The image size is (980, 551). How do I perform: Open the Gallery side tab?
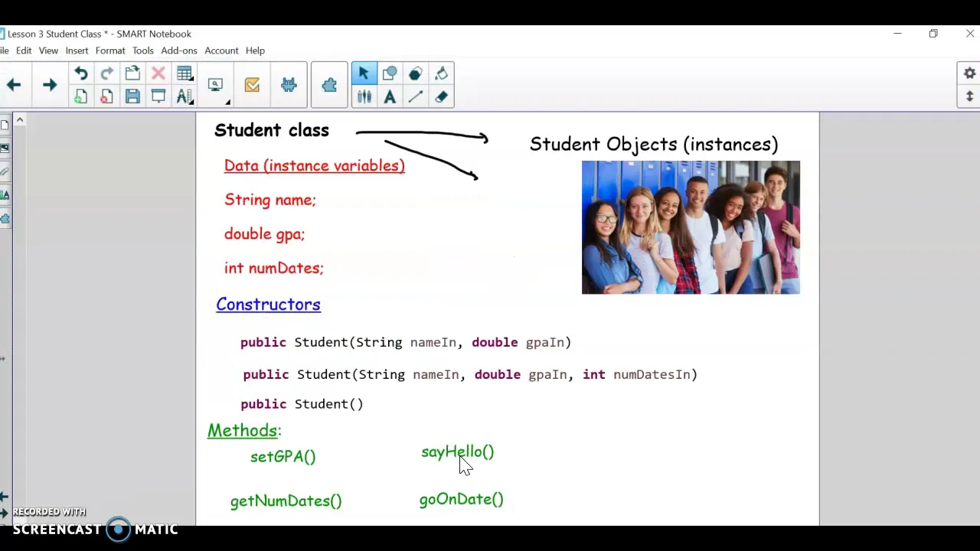pos(5,148)
